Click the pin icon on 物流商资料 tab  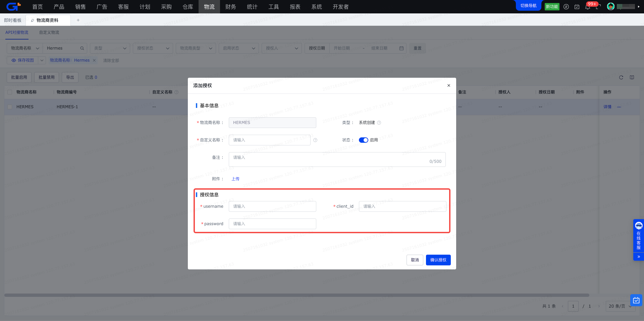click(33, 20)
